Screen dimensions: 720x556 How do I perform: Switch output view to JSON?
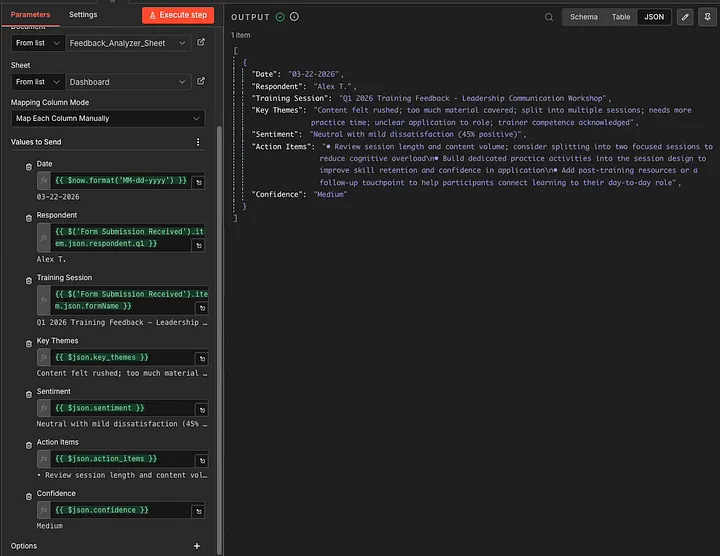point(654,17)
